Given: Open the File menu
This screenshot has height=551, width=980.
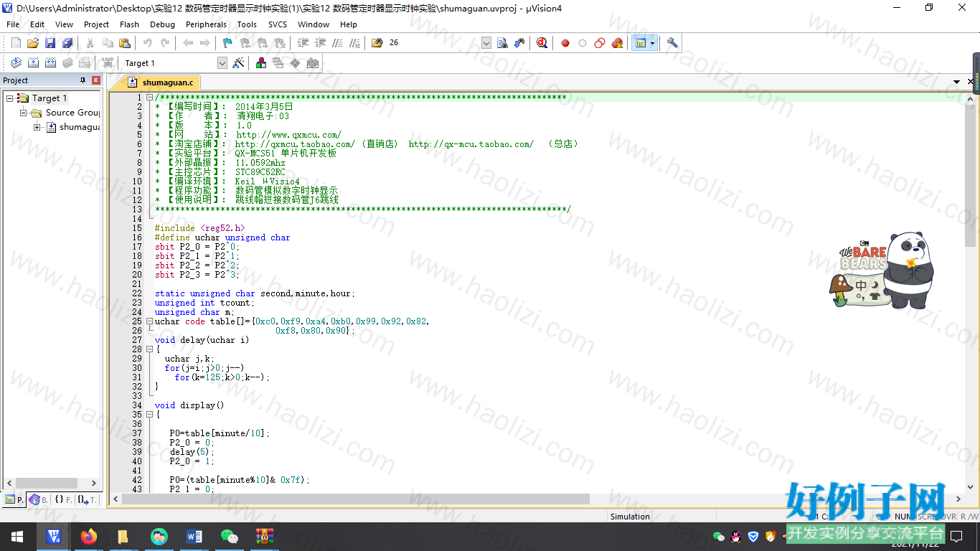Looking at the screenshot, I should [13, 24].
